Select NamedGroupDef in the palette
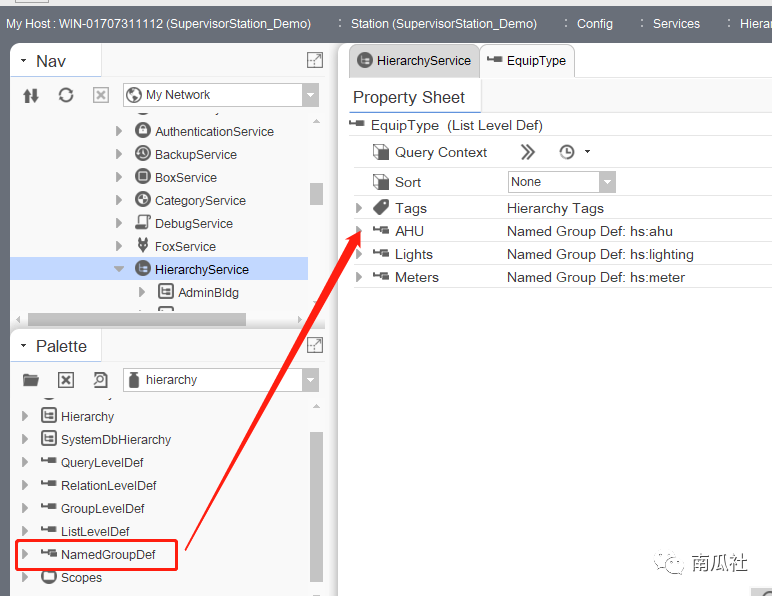The image size is (772, 596). [102, 554]
